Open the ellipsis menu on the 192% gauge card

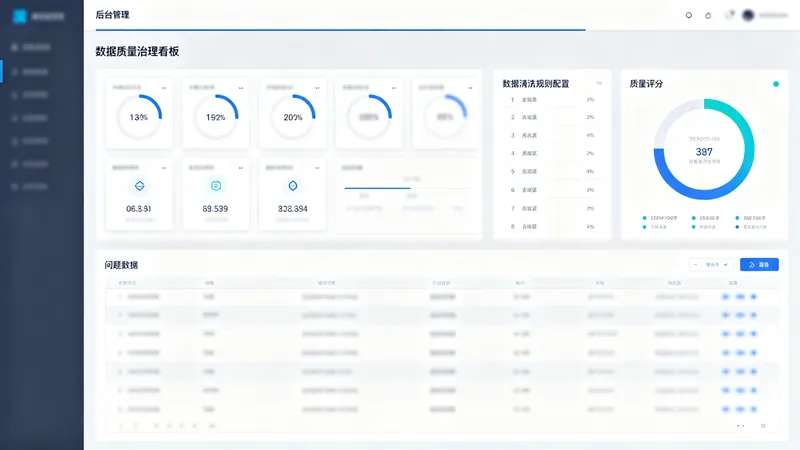[x=241, y=88]
